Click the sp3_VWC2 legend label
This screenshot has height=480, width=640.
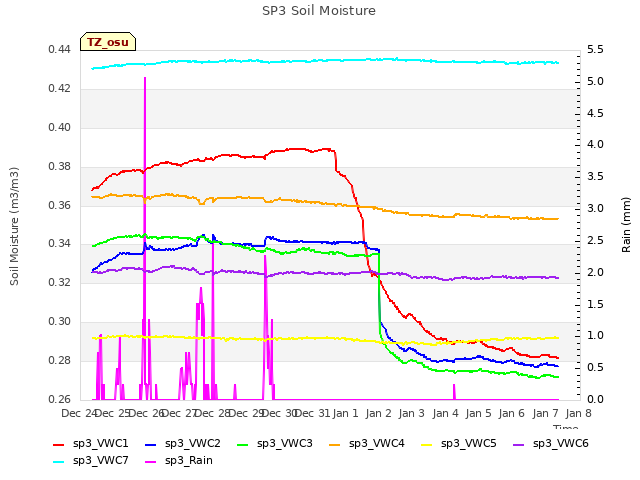[193, 444]
